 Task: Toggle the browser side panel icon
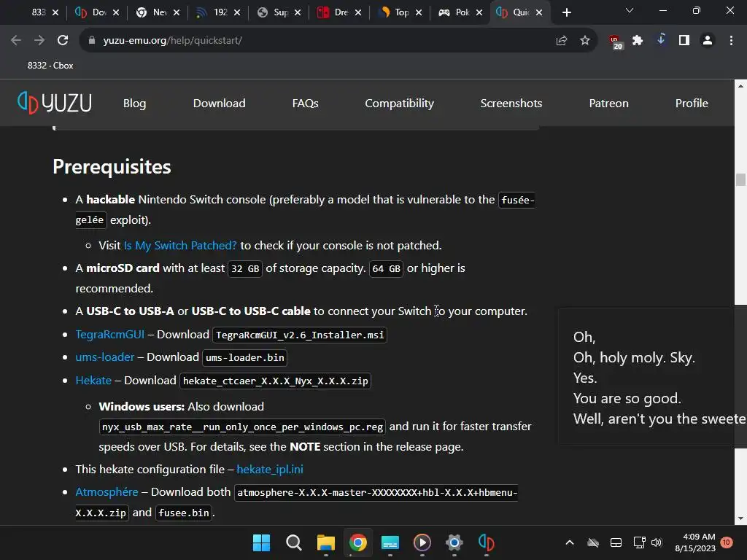click(x=684, y=41)
